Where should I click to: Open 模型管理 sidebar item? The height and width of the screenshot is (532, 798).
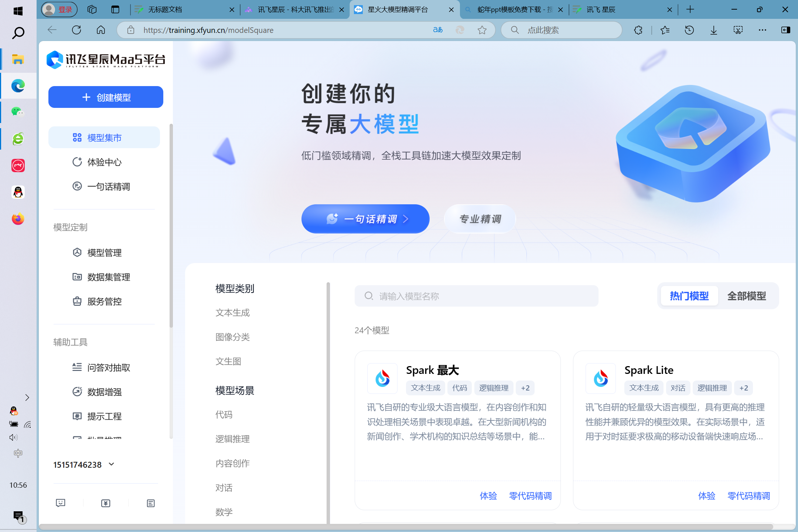pos(104,252)
